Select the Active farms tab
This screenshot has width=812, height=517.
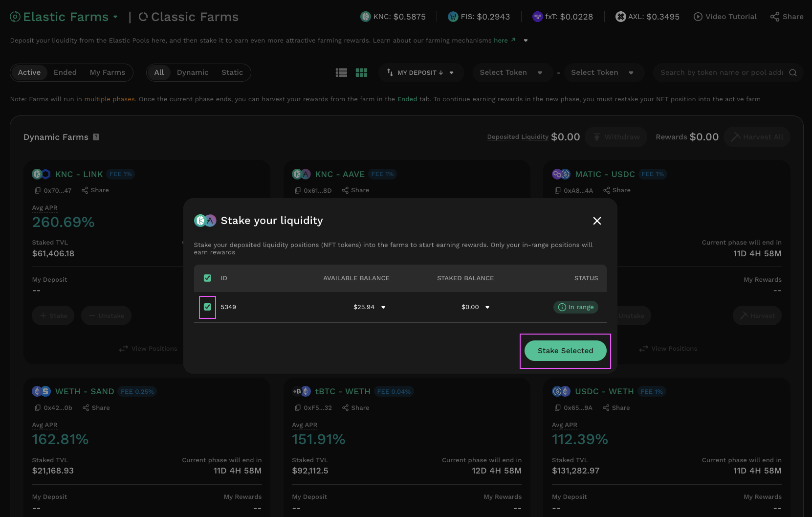(x=29, y=72)
